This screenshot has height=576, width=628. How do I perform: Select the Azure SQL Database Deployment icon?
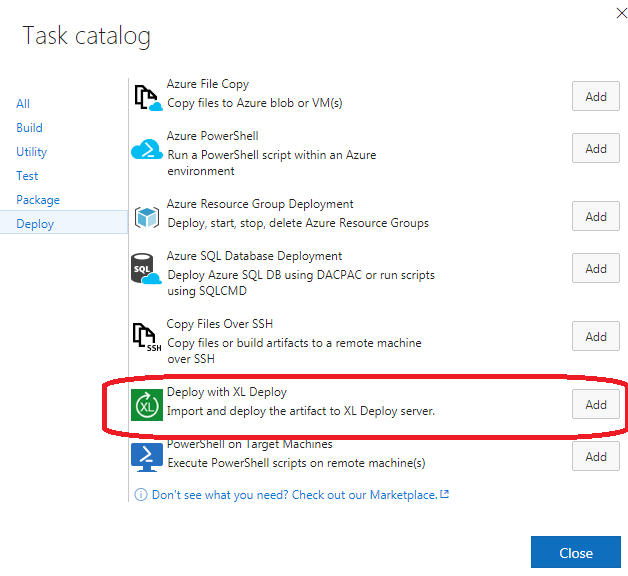tap(146, 269)
